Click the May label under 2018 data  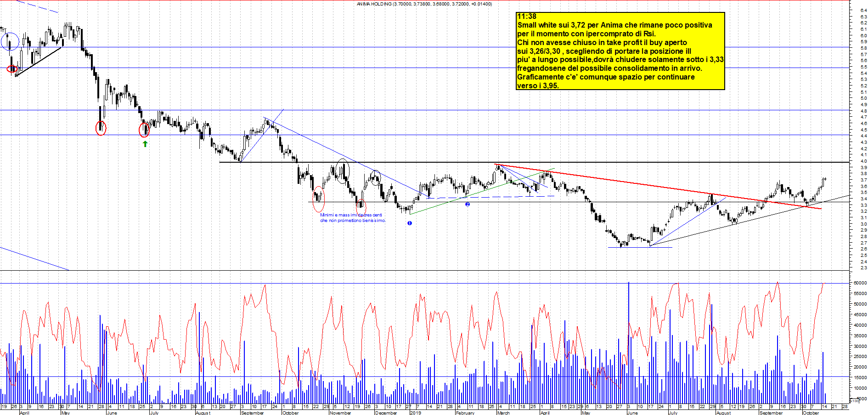tap(65, 413)
